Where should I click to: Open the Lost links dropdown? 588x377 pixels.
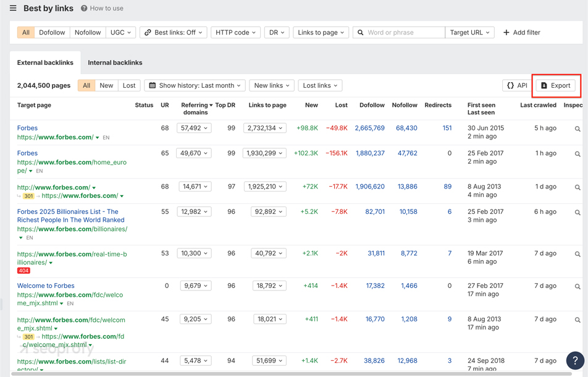click(x=320, y=85)
